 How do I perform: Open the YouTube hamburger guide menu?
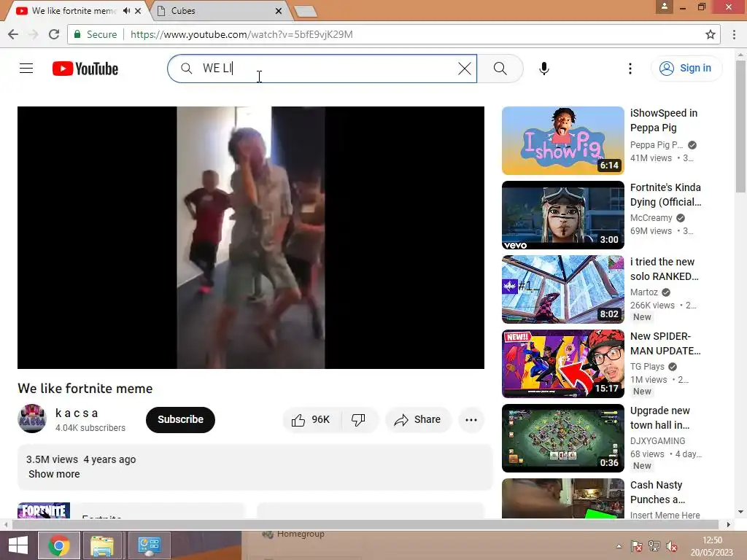click(x=26, y=69)
